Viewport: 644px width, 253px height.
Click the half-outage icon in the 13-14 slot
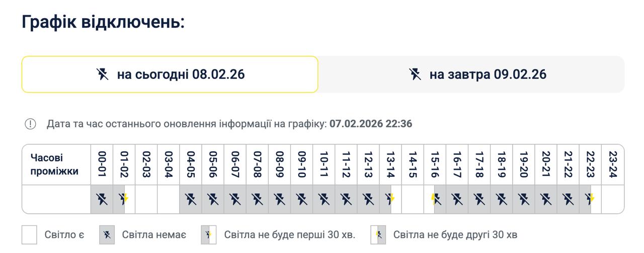pyautogui.click(x=390, y=199)
